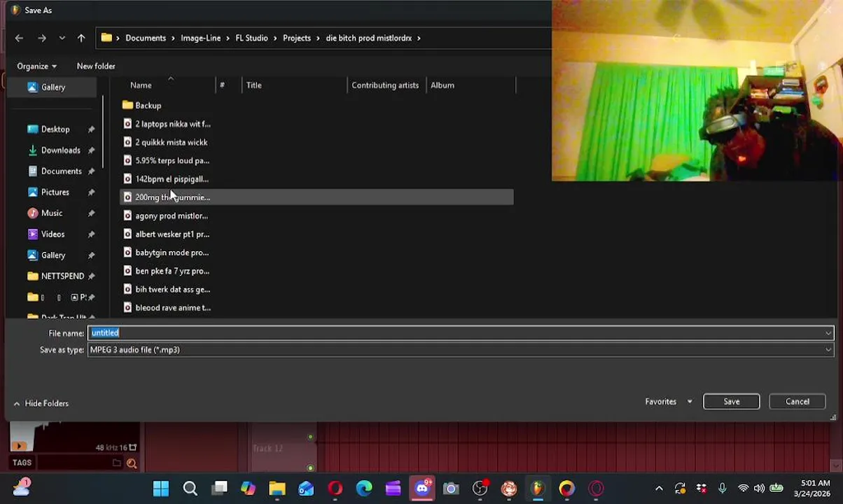The width and height of the screenshot is (843, 504).
Task: Open the Backup folder
Action: (148, 106)
